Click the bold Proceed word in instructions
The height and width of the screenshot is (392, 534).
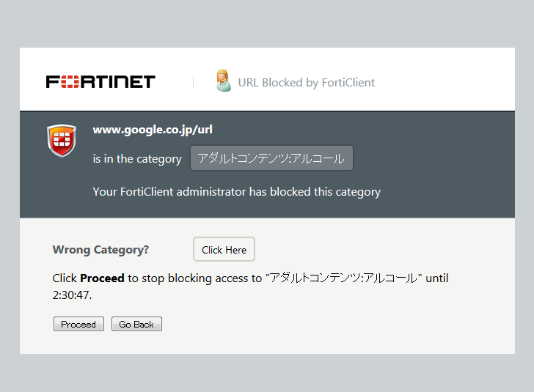pos(102,278)
